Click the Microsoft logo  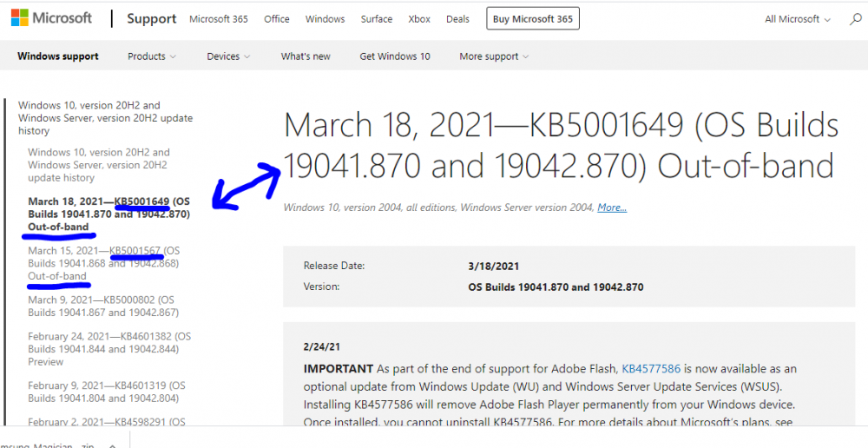[x=51, y=18]
